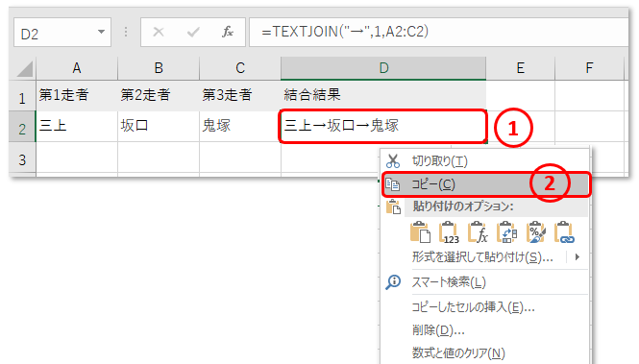This screenshot has height=364, width=639.
Task: Click the Name Box showing D2
Action: (61, 32)
